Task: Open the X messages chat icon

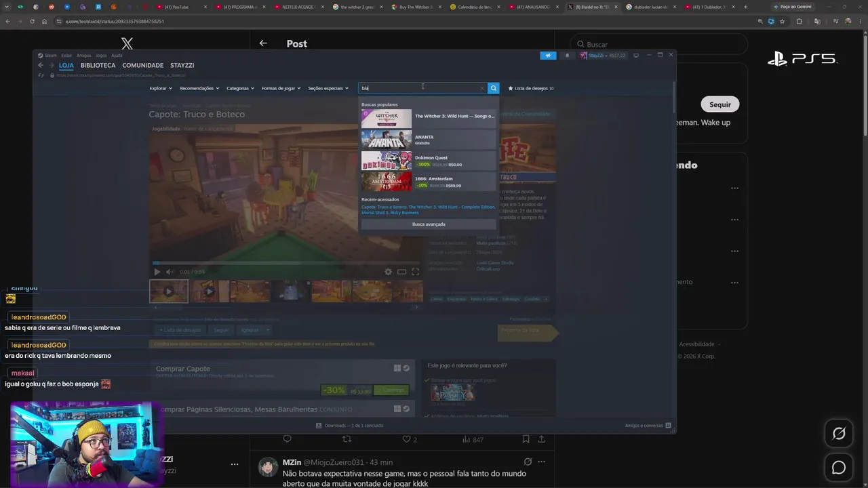Action: pyautogui.click(x=839, y=468)
